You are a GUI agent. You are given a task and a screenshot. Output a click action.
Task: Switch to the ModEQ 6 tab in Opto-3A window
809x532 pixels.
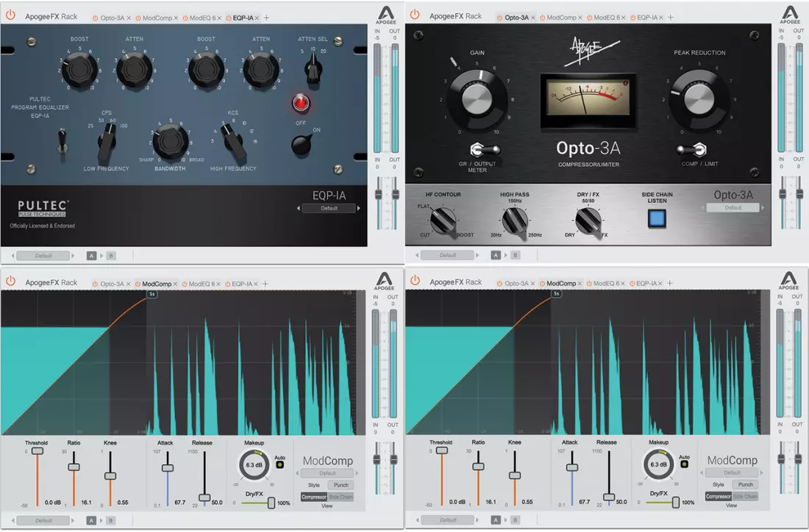coord(607,18)
